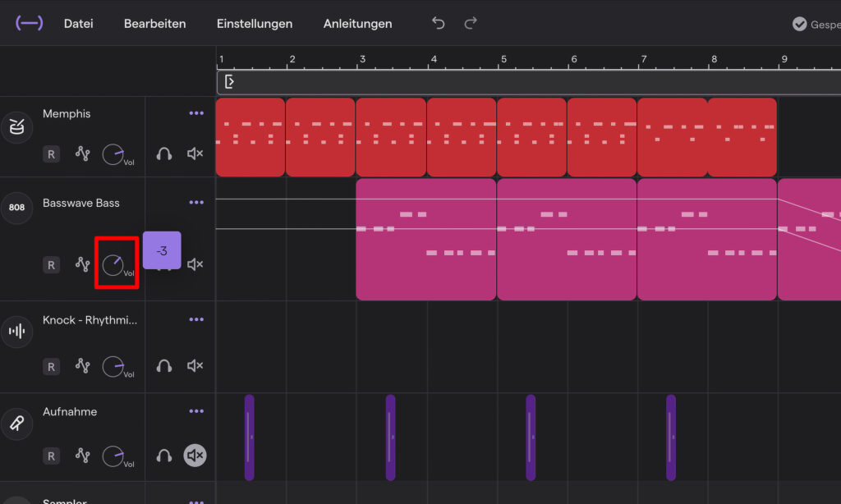
Task: Open the Knock track options menu
Action: pos(196,319)
